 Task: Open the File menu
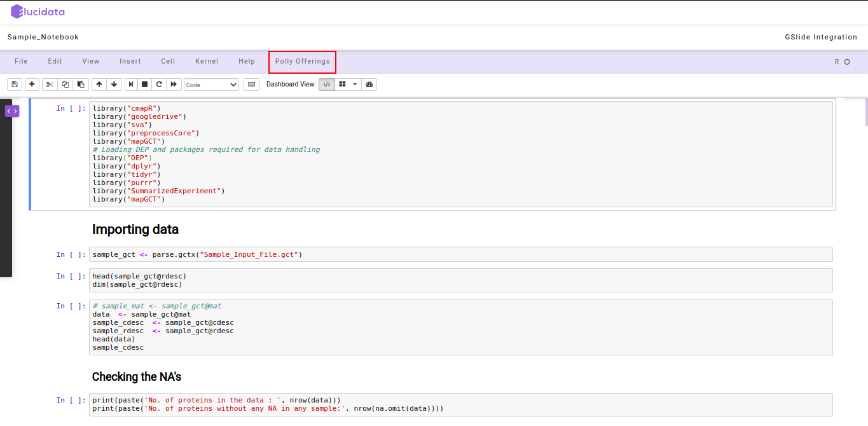(x=21, y=62)
